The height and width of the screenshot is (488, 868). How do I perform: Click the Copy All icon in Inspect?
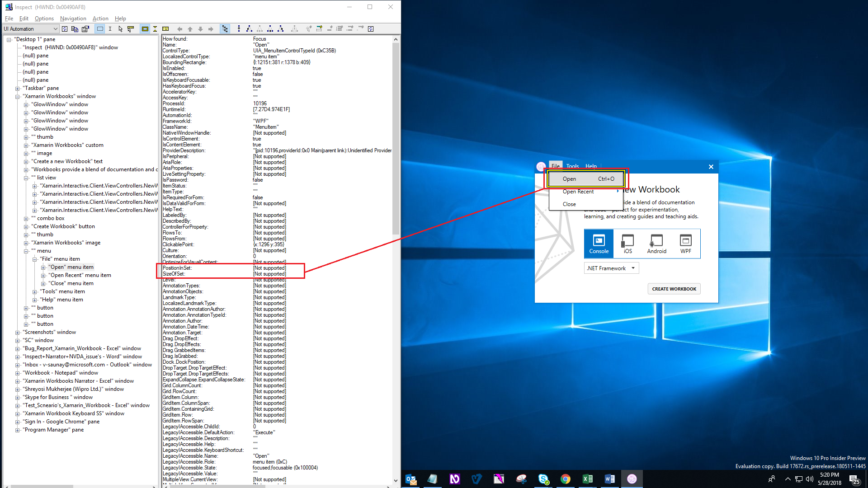[74, 28]
